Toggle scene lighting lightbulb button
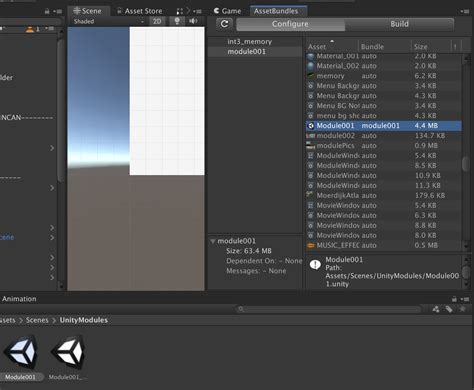The image size is (474, 390). [x=177, y=21]
